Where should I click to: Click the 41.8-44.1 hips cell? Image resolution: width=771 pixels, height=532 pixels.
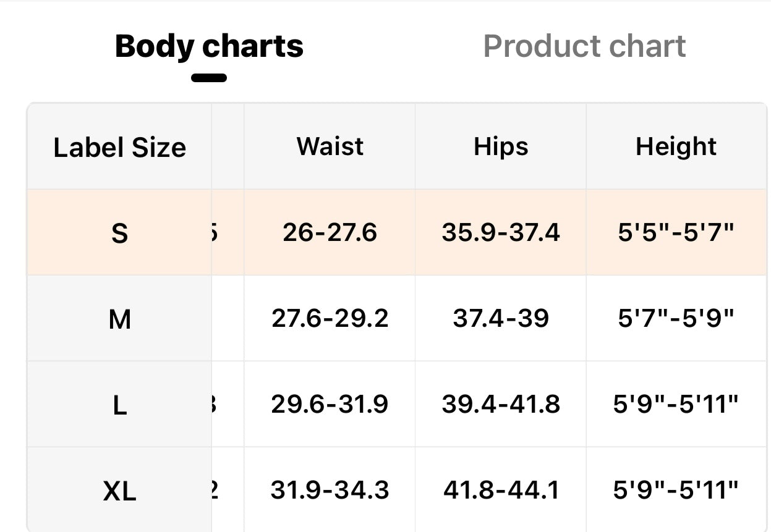pos(501,490)
